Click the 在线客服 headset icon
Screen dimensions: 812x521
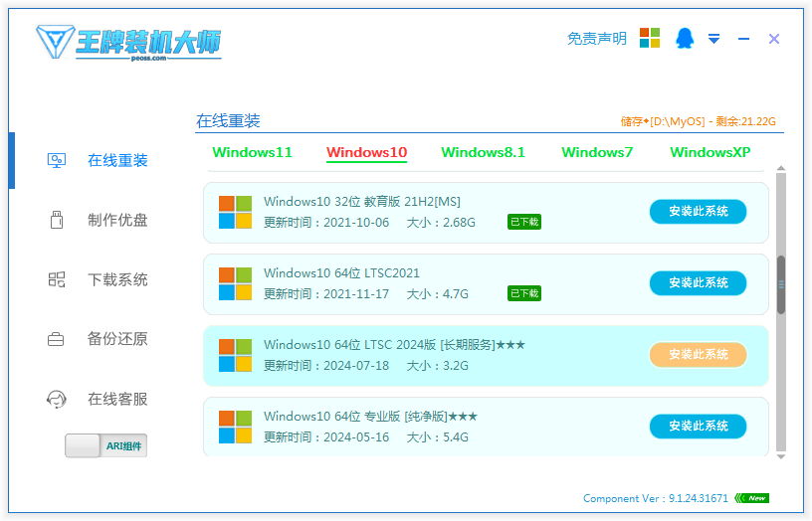click(57, 399)
